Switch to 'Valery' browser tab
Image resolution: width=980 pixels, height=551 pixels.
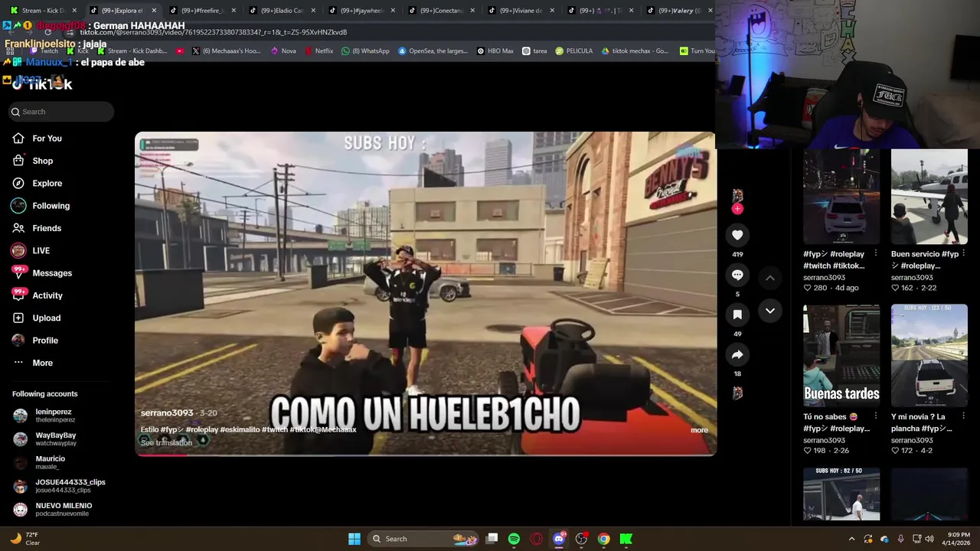pyautogui.click(x=681, y=11)
